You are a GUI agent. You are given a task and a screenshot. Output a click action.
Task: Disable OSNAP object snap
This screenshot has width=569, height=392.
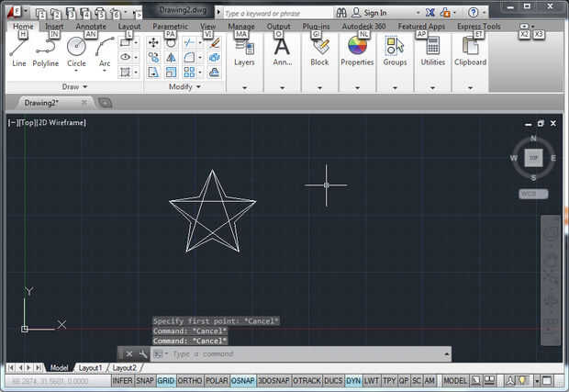click(242, 380)
